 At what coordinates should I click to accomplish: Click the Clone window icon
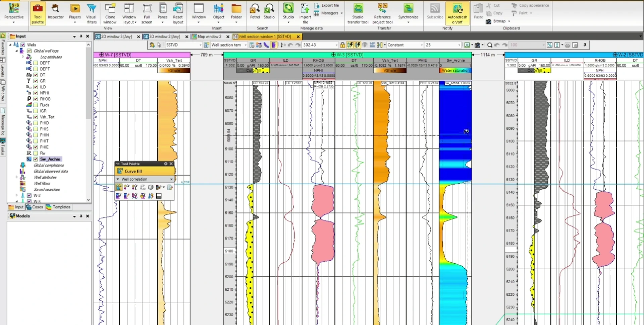tap(110, 13)
